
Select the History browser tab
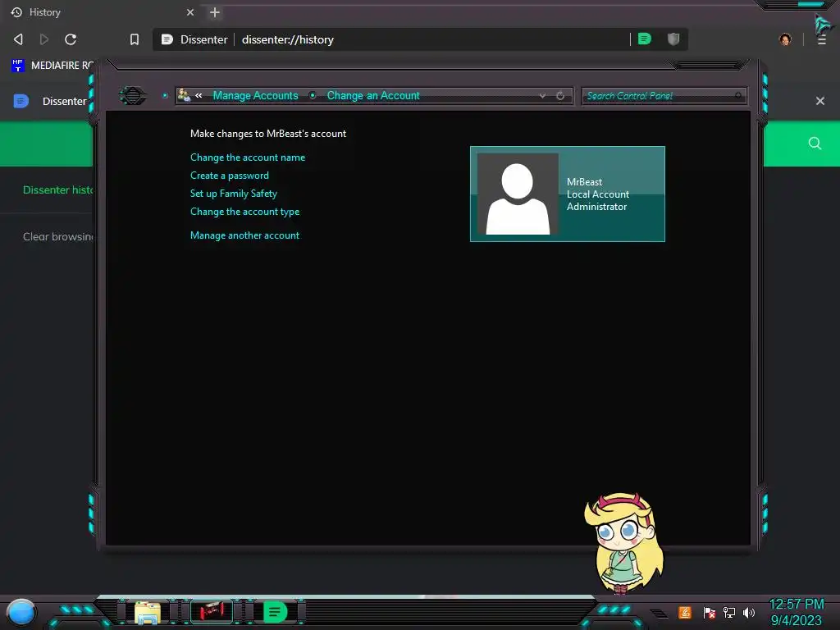[102, 12]
